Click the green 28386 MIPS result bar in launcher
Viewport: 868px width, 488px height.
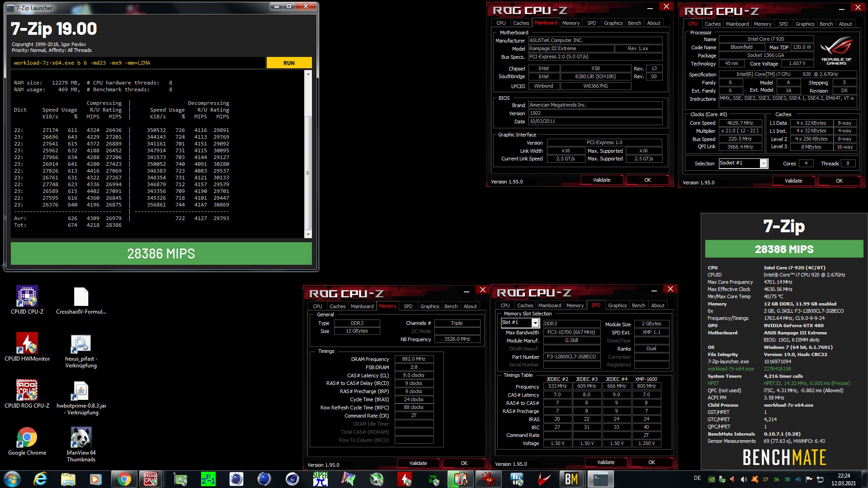pos(161,253)
